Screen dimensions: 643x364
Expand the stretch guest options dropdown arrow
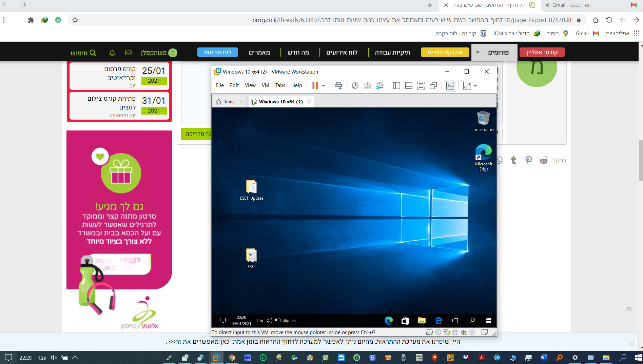click(x=475, y=85)
